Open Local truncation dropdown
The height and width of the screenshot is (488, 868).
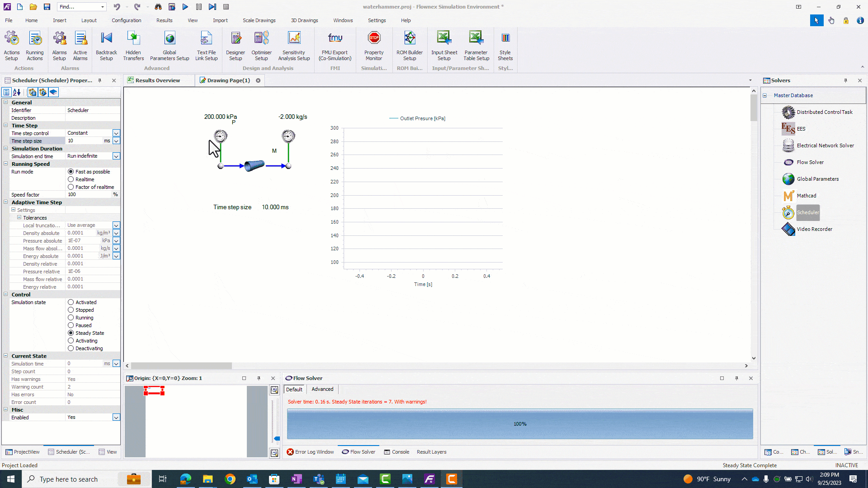click(116, 225)
